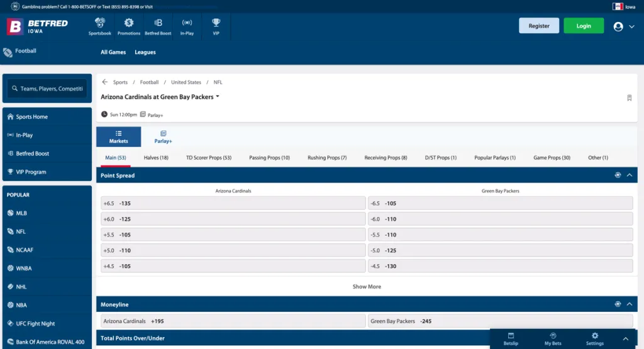Open Betfred Boost in the header

(158, 26)
